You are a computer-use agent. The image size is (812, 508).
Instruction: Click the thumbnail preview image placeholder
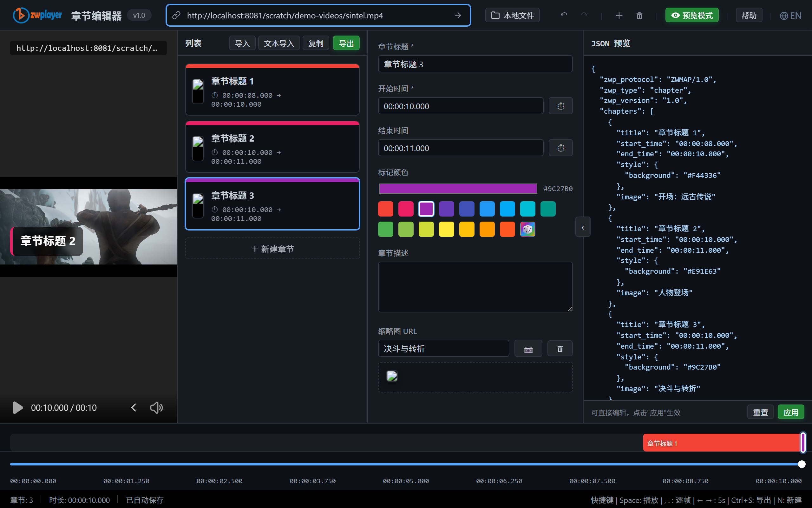point(392,376)
